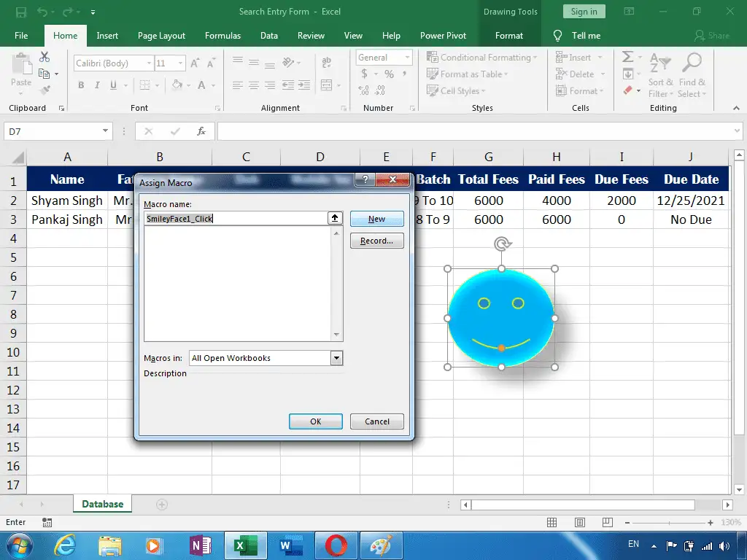Open the Data ribbon tab
Screen dimensions: 747x560
pos(269,36)
